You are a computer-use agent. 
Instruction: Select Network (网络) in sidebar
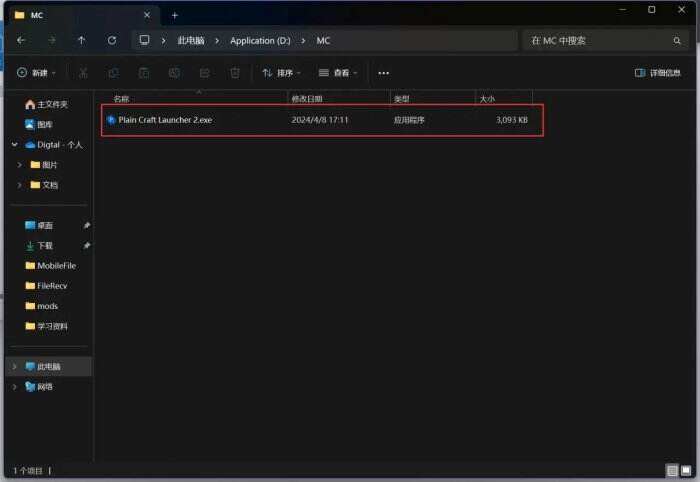point(38,386)
